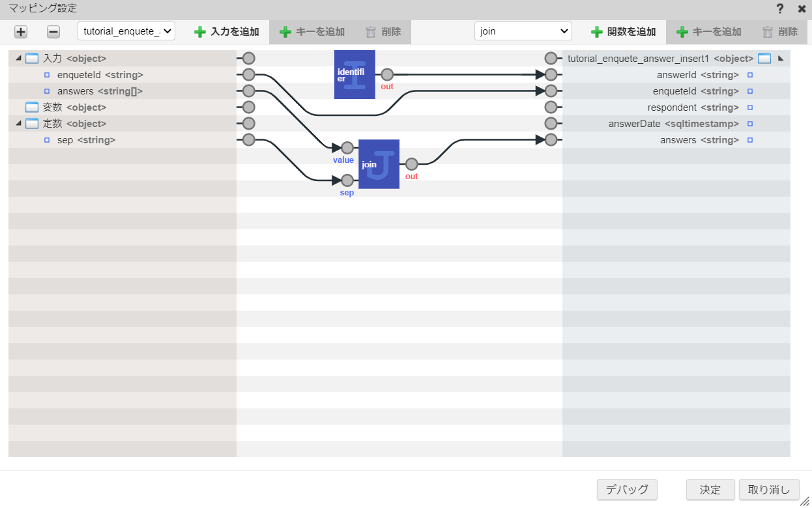Click the object icon next to 定数
The height and width of the screenshot is (508, 812).
tap(32, 124)
